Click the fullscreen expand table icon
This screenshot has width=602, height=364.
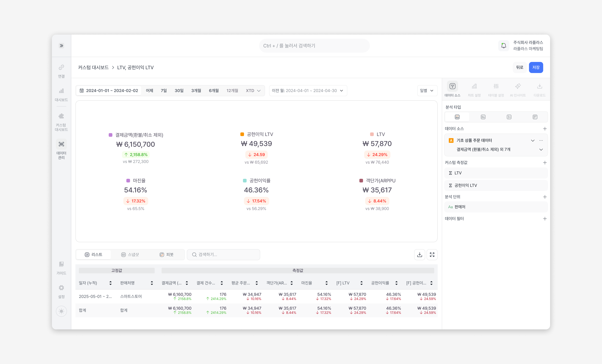(x=432, y=254)
